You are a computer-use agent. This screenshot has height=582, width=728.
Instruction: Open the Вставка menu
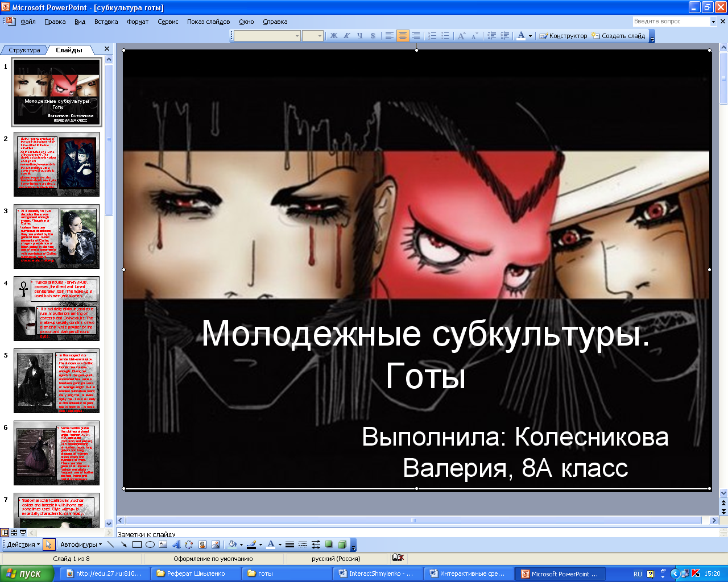[x=106, y=22]
